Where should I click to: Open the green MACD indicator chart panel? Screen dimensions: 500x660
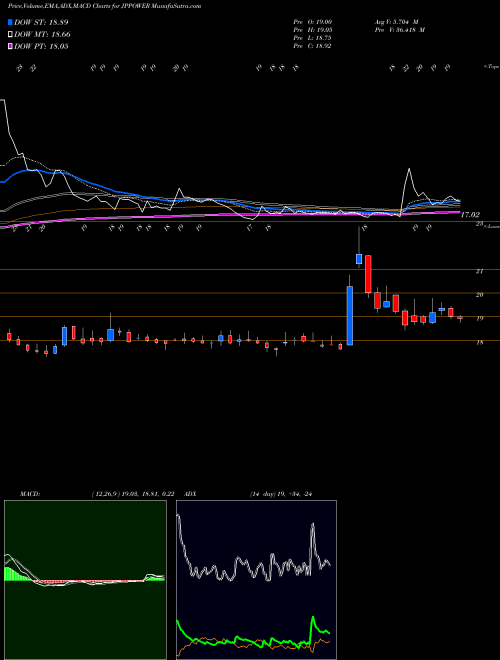[x=85, y=580]
